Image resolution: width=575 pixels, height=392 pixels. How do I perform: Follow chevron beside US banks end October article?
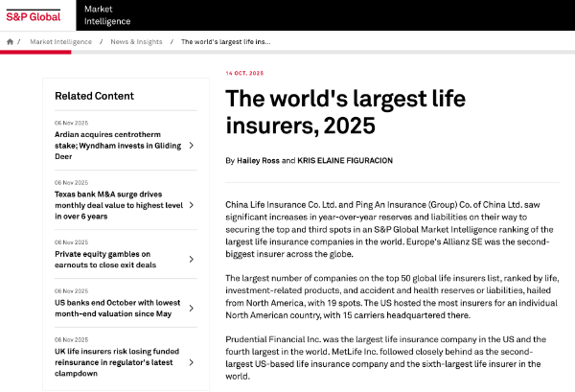(x=192, y=308)
